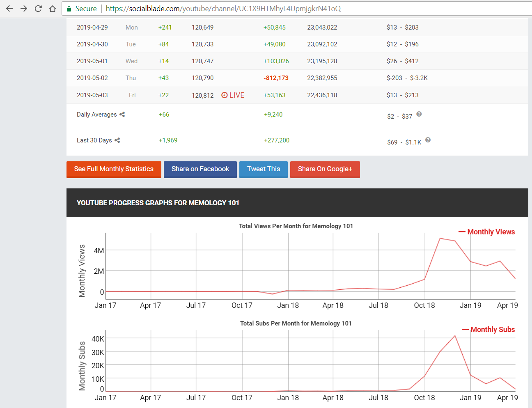Click the 30-day subscriber total +1,969
This screenshot has height=408, width=532.
[x=168, y=140]
